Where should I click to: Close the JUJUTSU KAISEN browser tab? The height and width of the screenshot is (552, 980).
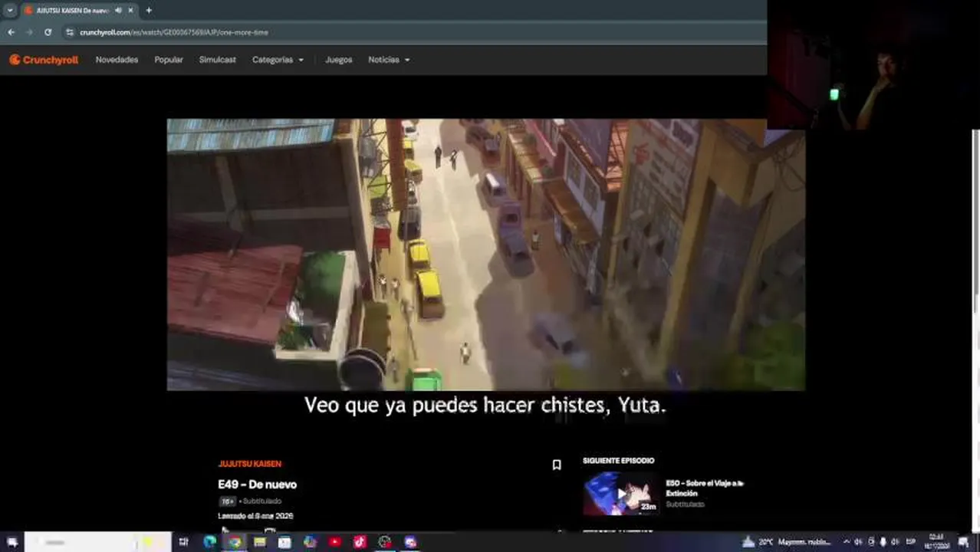coord(130,10)
